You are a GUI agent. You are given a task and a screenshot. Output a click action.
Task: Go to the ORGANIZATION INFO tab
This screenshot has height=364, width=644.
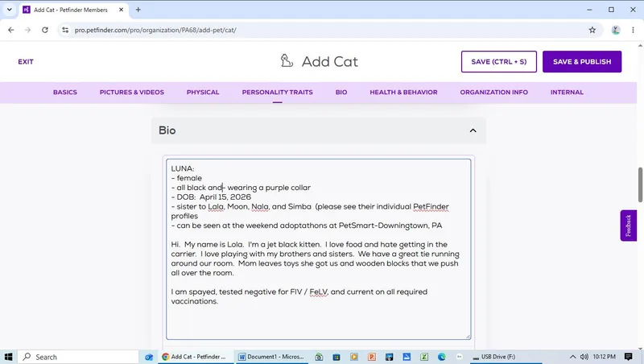click(x=493, y=93)
